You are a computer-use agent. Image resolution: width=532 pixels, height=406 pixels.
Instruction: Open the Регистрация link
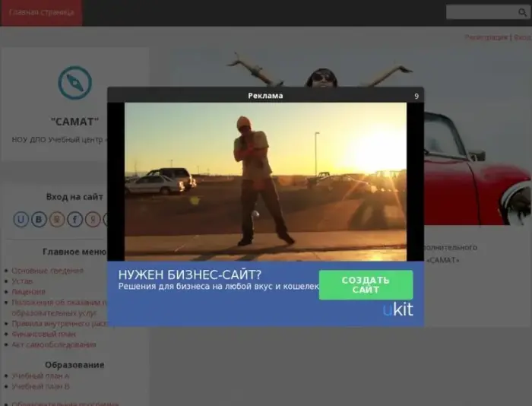coord(486,37)
